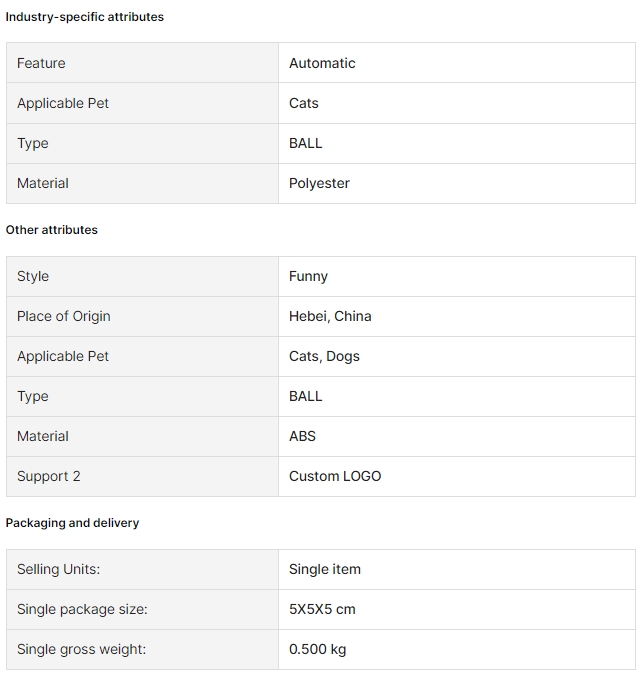The image size is (644, 682).
Task: Click Industry-specific attributes heading
Action: coord(85,17)
